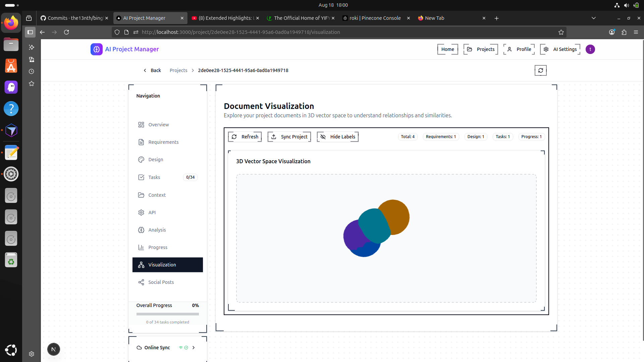Screen dimensions: 644x362
Task: Click the Firefox sidebar bookmarks star
Action: (x=32, y=83)
